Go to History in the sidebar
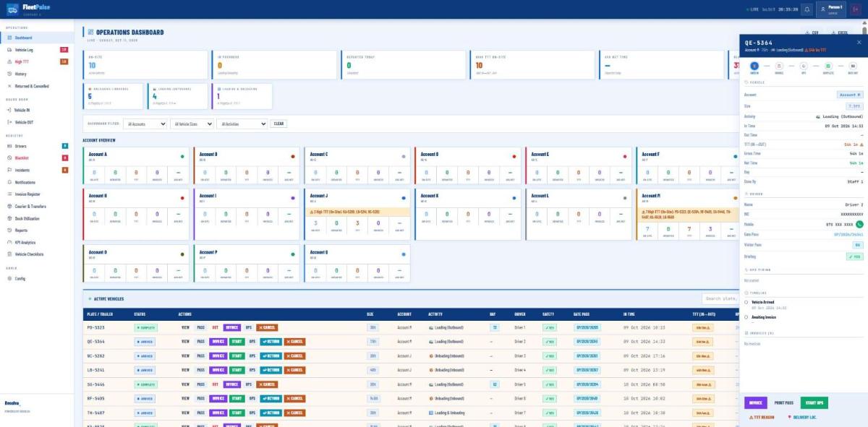Image resolution: width=868 pixels, height=427 pixels. (36, 74)
